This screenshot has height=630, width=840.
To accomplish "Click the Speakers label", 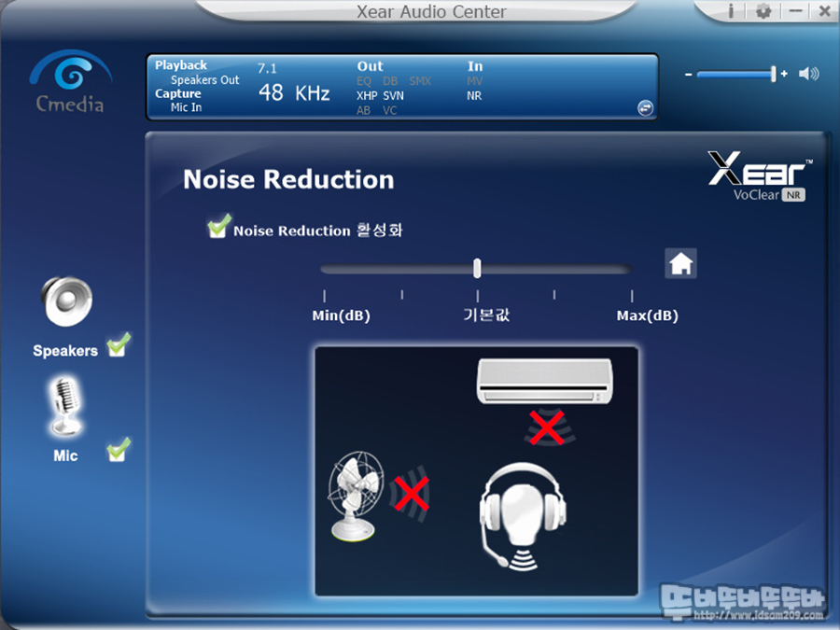I will click(x=65, y=351).
